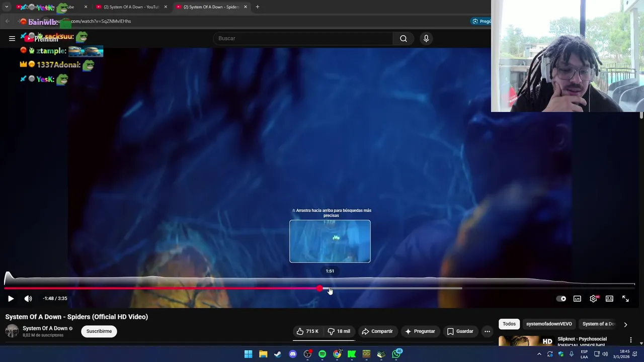Subscribe with the Suscribirme button
The image size is (644, 362).
99,331
